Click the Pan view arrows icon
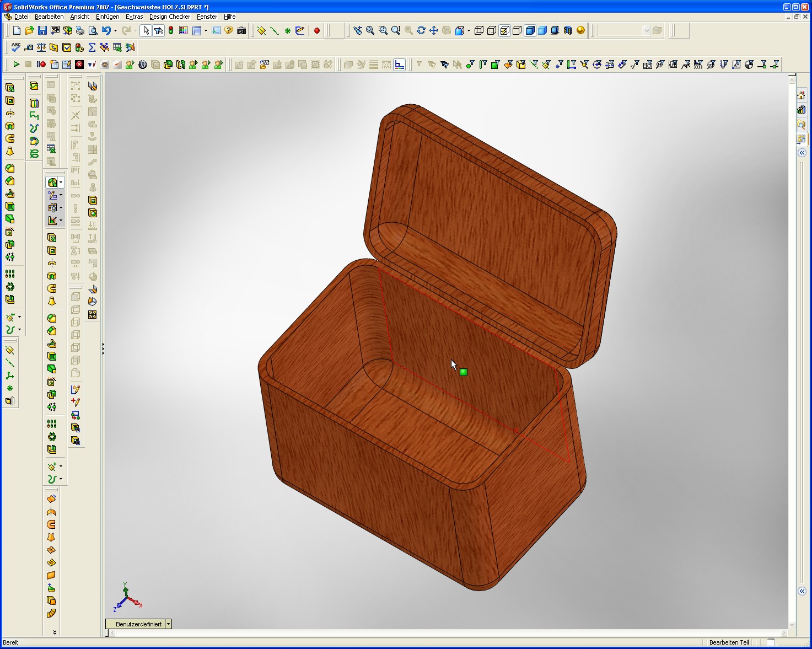The height and width of the screenshot is (649, 812). coord(434,31)
